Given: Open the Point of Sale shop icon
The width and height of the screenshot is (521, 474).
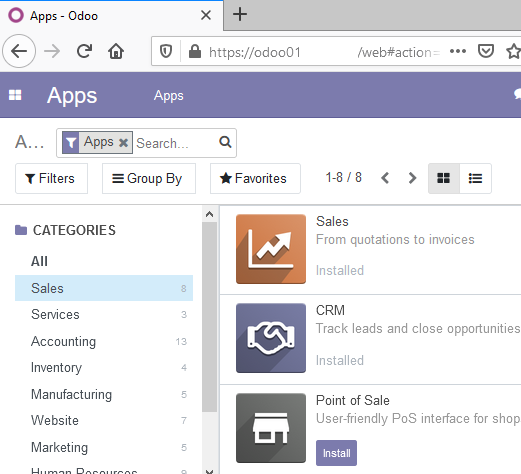Looking at the screenshot, I should pos(271,428).
